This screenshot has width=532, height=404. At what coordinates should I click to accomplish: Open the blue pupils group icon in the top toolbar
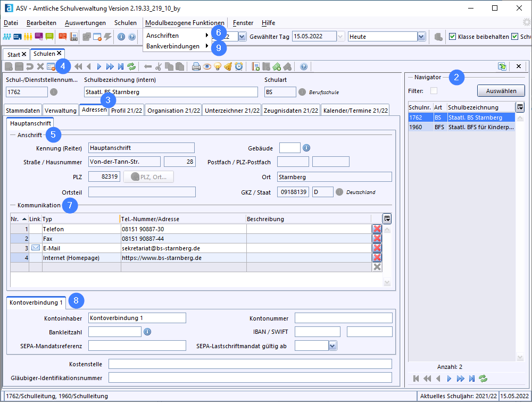pos(7,37)
